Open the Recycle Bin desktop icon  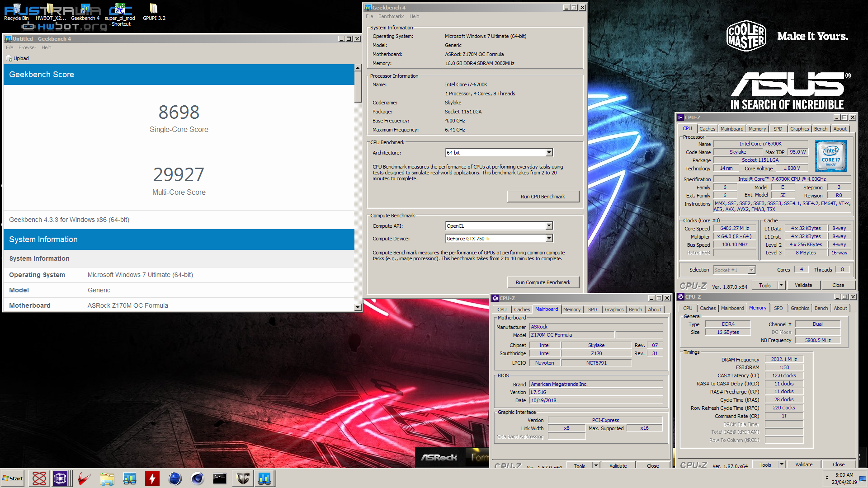[x=16, y=12]
